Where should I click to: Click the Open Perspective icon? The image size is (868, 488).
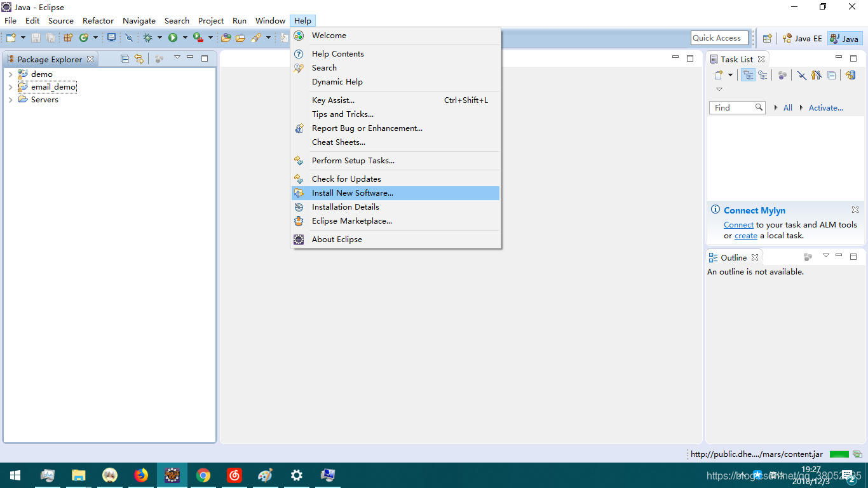(x=767, y=38)
